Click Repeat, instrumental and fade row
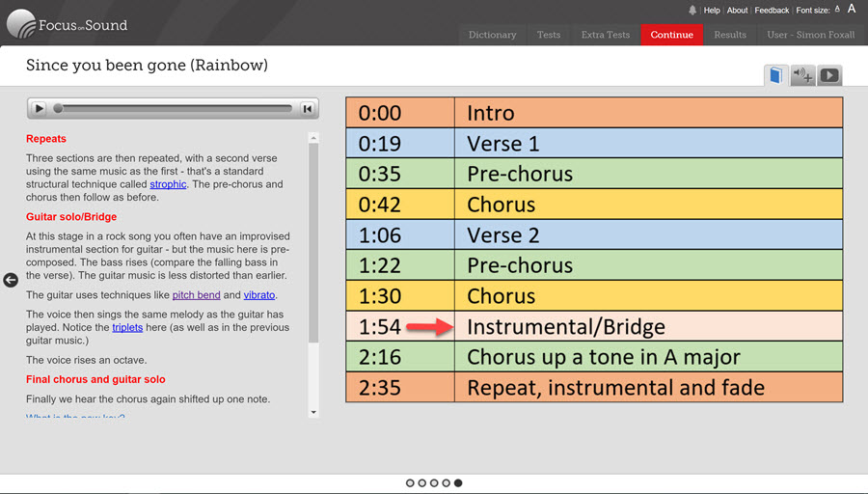This screenshot has height=494, width=868. coord(594,387)
